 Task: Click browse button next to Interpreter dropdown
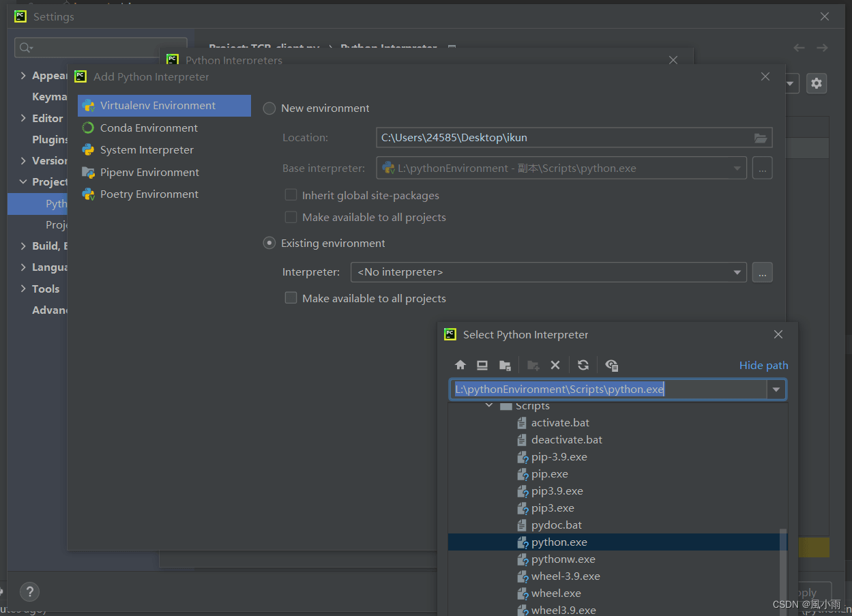coord(762,272)
